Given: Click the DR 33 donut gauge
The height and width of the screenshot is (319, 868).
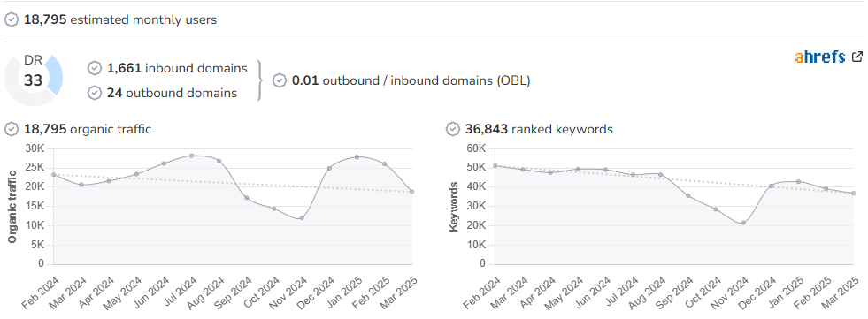Looking at the screenshot, I should (34, 80).
